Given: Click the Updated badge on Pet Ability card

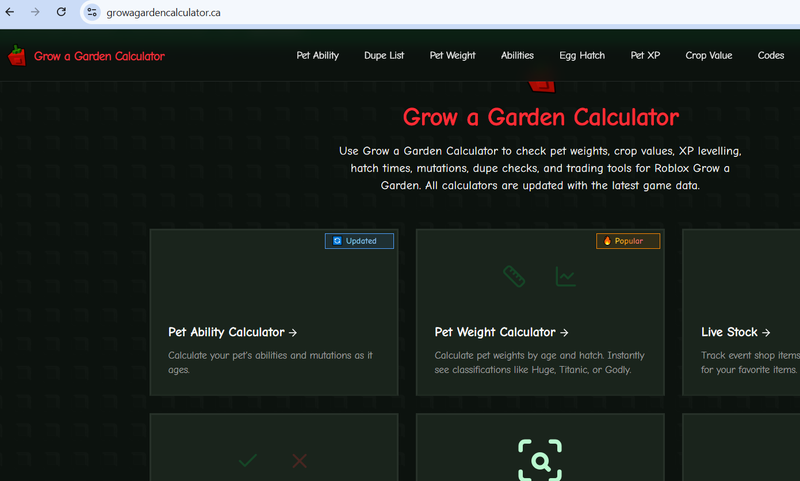Looking at the screenshot, I should (x=359, y=241).
